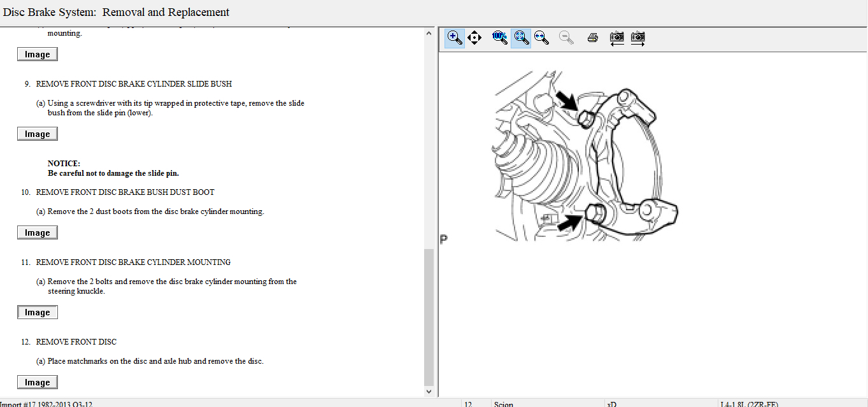
Task: Click text 'Remove the 2 dust boots from the disc'
Action: click(113, 211)
